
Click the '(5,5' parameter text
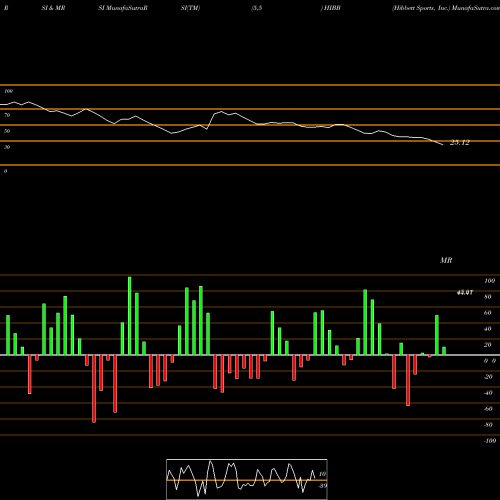pyautogui.click(x=257, y=8)
